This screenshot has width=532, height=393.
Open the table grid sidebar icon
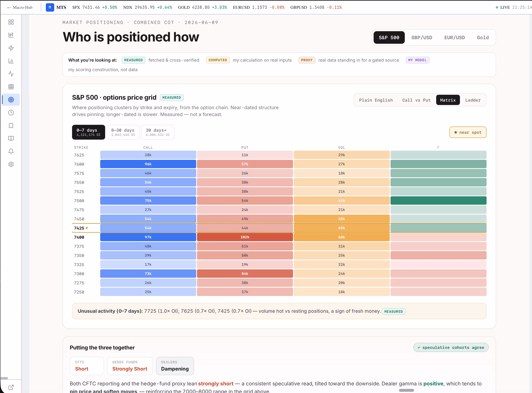[x=11, y=87]
